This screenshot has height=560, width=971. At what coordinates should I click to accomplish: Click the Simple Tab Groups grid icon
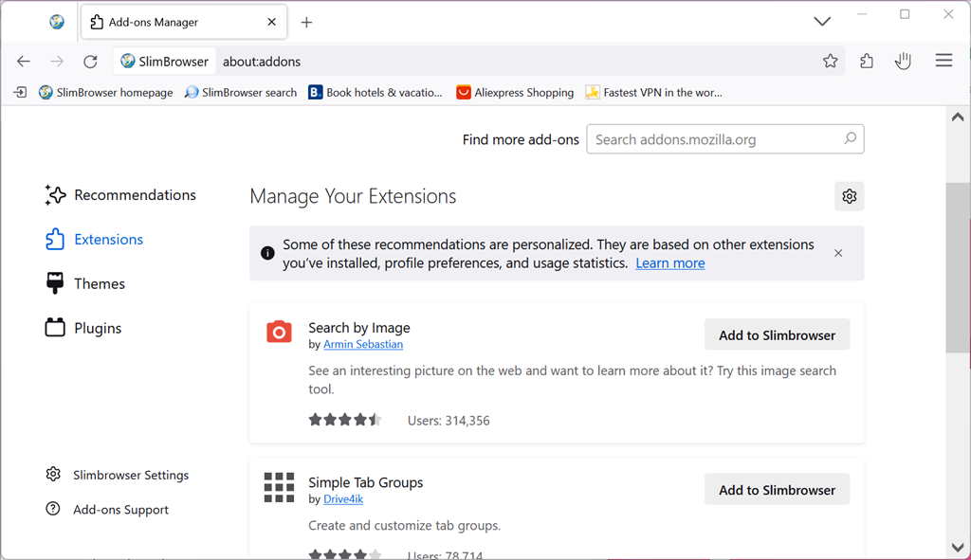coord(280,487)
